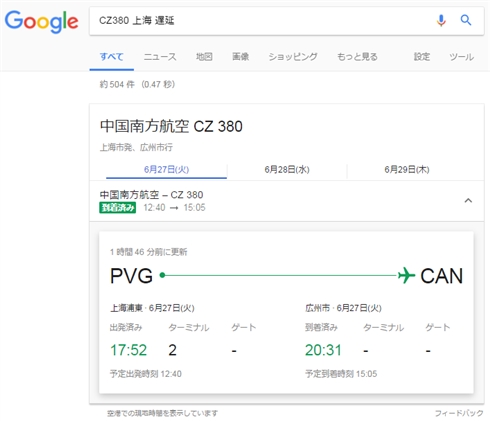Expand the もっと見る menu
The image size is (490, 421).
[x=357, y=57]
